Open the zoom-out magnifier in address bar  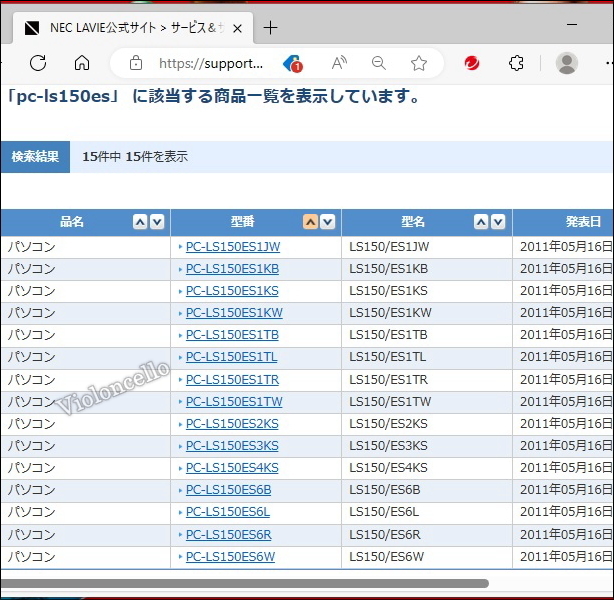tap(379, 63)
